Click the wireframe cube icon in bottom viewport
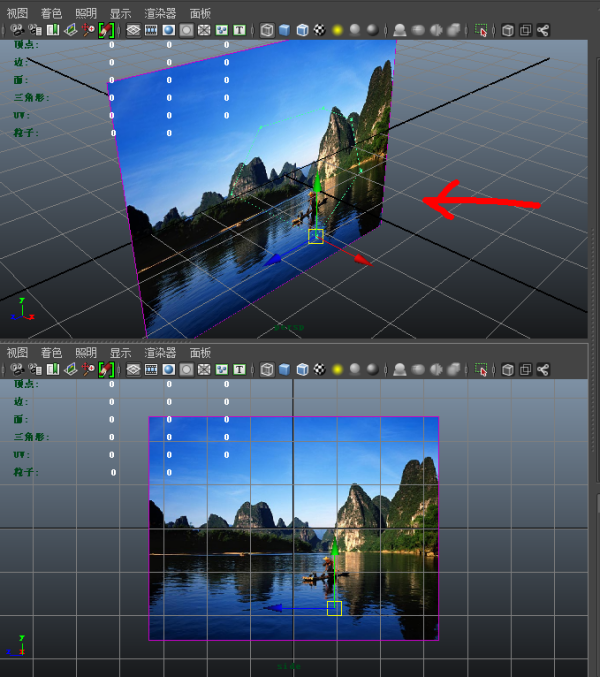 pyautogui.click(x=268, y=369)
